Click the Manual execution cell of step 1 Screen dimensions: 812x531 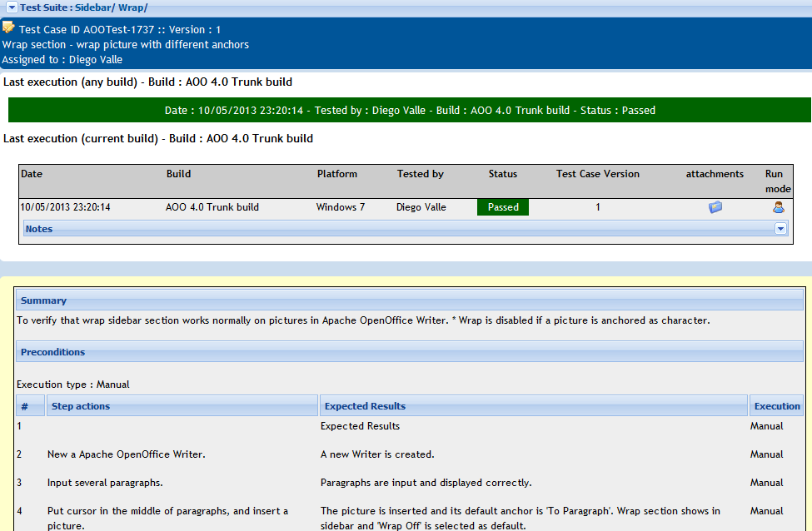tap(766, 426)
